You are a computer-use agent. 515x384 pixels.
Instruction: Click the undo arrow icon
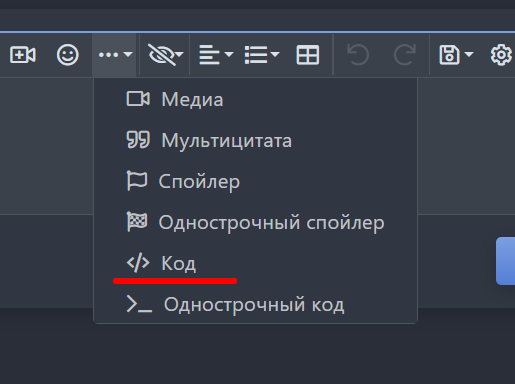[x=358, y=55]
